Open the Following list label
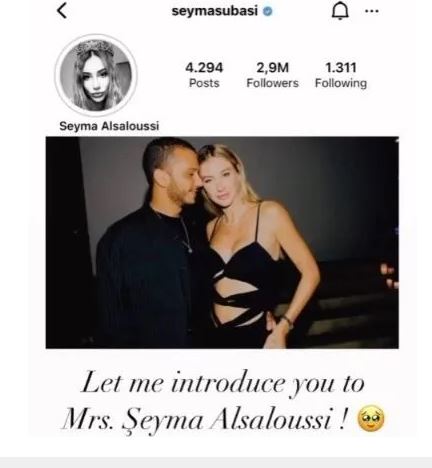 click(341, 83)
